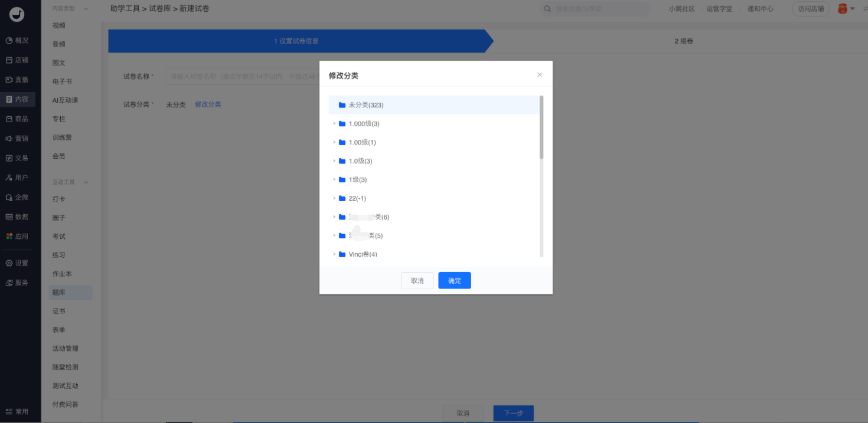Click the 访问店铺 button

(x=811, y=9)
